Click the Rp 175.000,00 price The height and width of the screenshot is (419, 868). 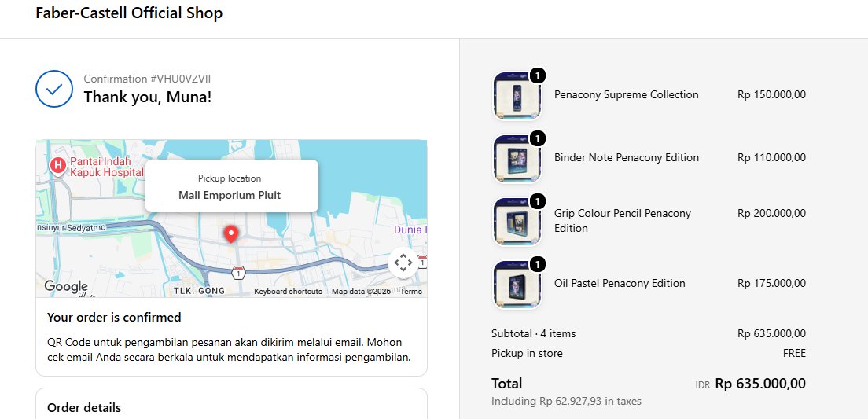click(x=771, y=283)
